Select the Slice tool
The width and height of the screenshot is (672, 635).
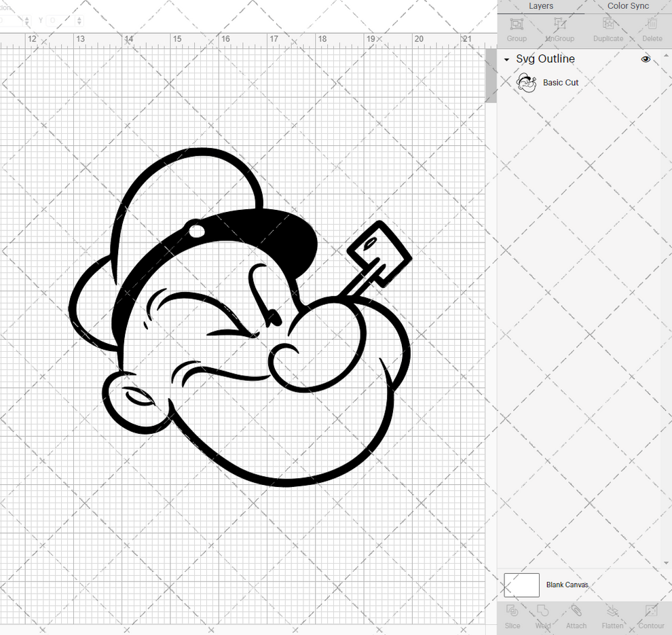[512, 617]
